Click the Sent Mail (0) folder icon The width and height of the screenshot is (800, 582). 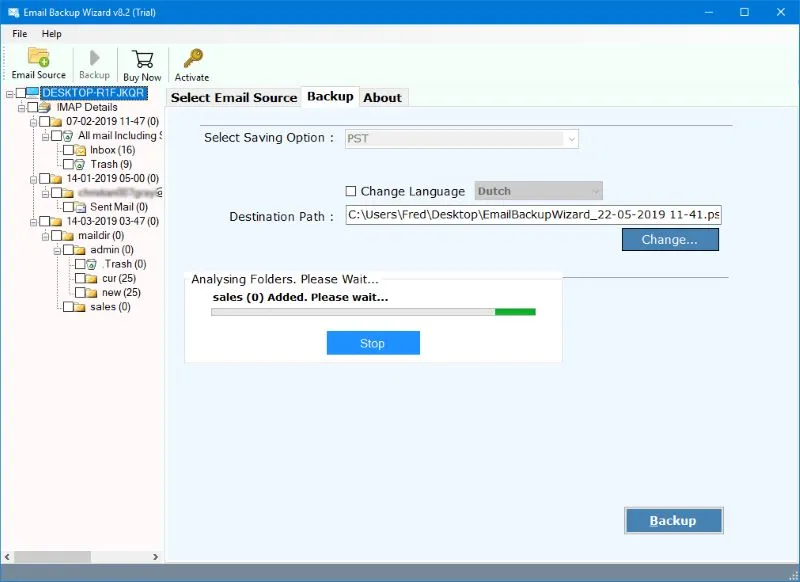coord(80,207)
